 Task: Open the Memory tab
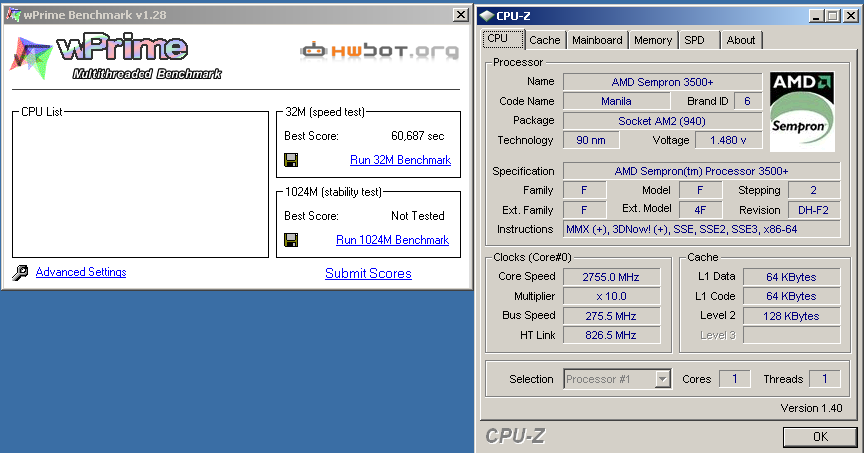tap(653, 40)
